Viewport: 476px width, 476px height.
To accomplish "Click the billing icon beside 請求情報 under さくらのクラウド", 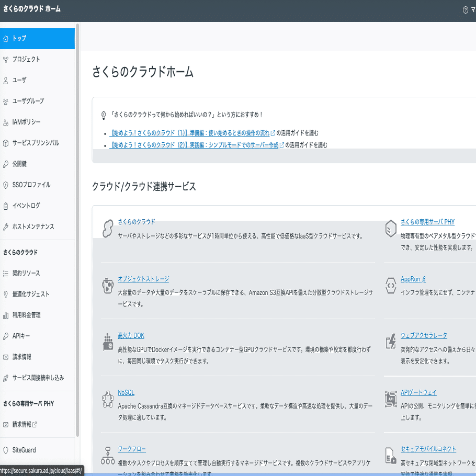I will [5, 357].
